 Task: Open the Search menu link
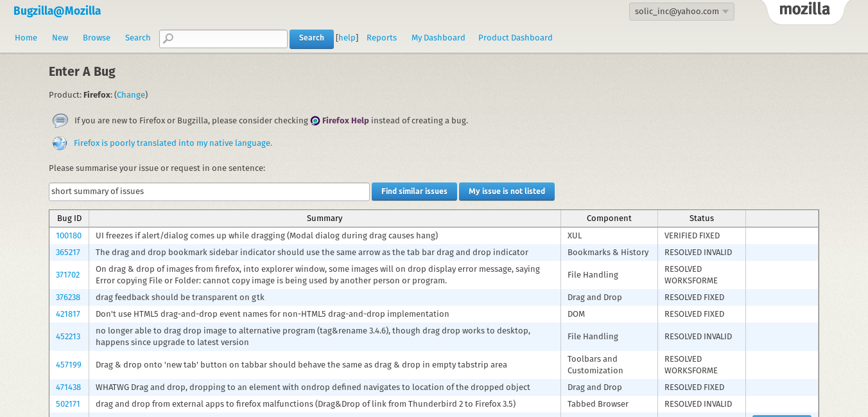point(137,38)
